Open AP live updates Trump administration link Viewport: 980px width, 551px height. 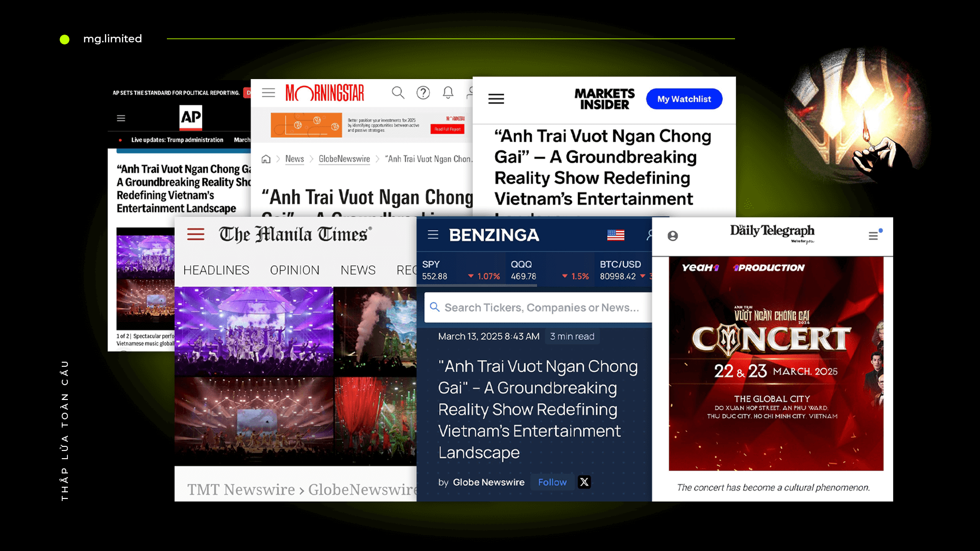point(177,140)
